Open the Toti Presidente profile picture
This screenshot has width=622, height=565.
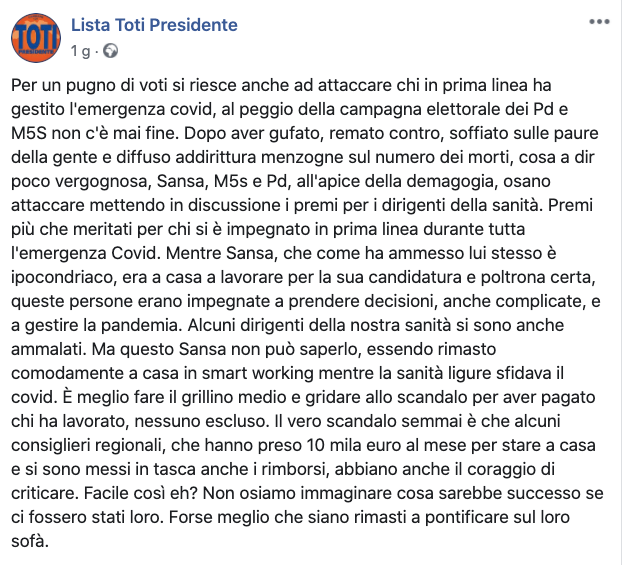point(36,38)
